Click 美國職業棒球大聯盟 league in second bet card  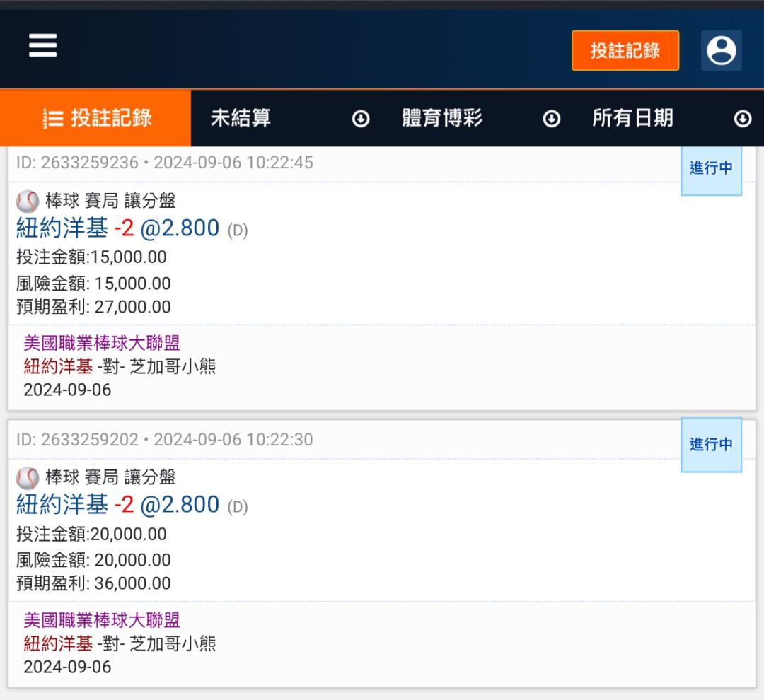[x=102, y=621]
